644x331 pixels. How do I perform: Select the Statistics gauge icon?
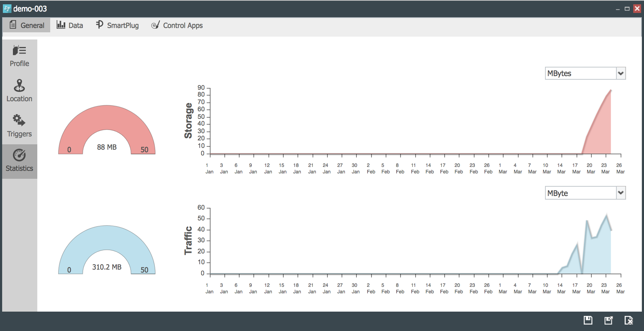(x=19, y=155)
